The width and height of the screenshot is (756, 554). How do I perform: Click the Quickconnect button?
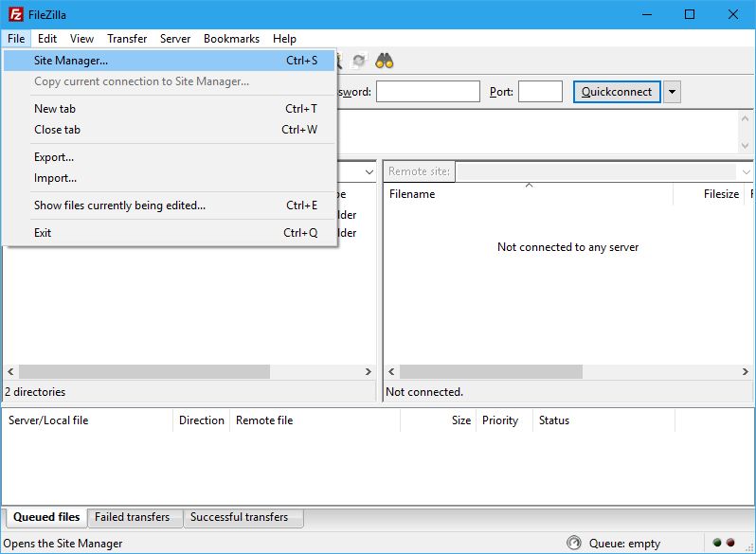point(617,92)
